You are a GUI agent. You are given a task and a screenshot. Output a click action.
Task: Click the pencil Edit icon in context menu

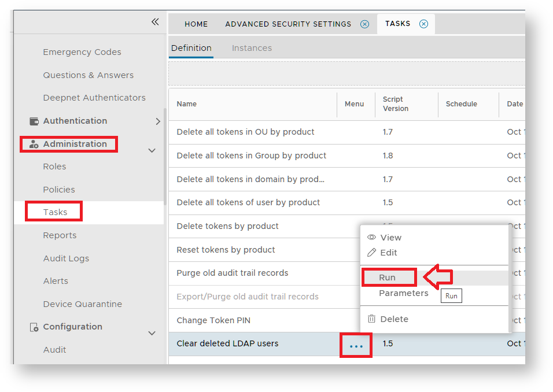[x=371, y=253]
